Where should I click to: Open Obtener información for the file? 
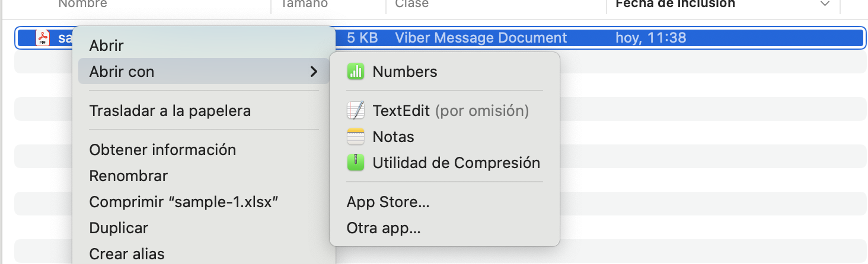(x=162, y=150)
